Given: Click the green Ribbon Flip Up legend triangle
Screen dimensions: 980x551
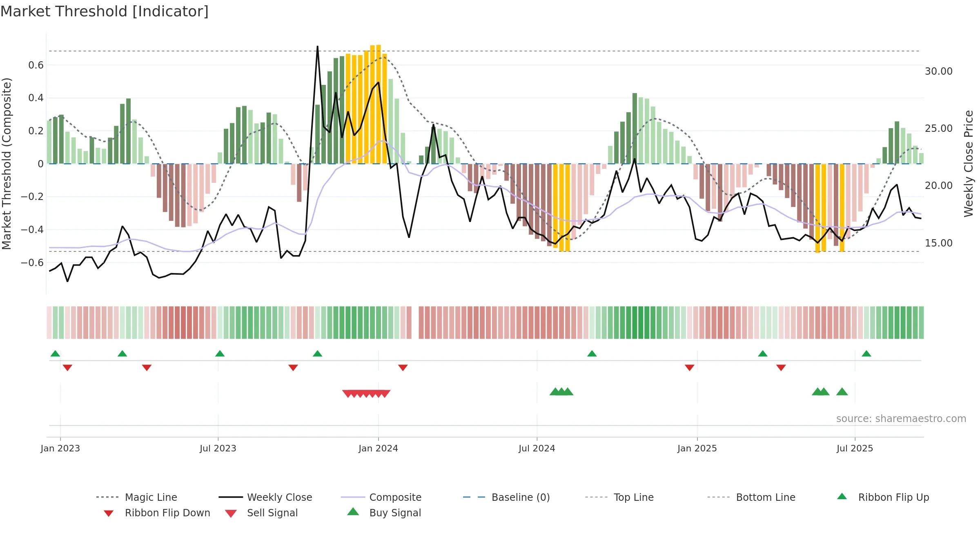Looking at the screenshot, I should point(842,496).
